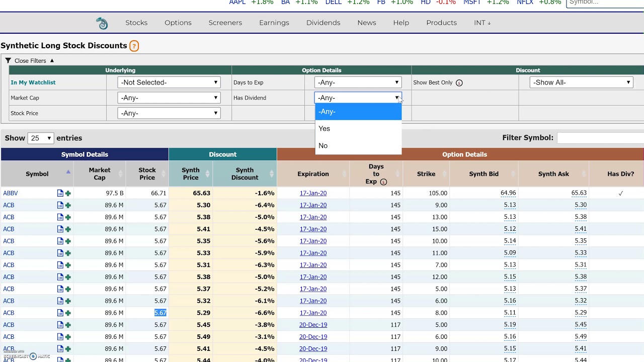Click the site logo swirl icon
This screenshot has width=644, height=362.
[x=102, y=23]
